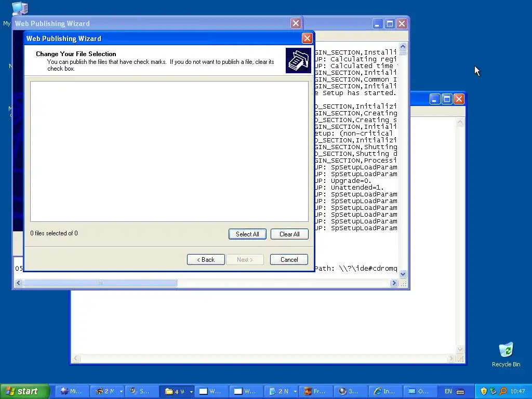Click the 'Change Your File Selection' heading
Screen dimensions: 532x399
(76, 54)
